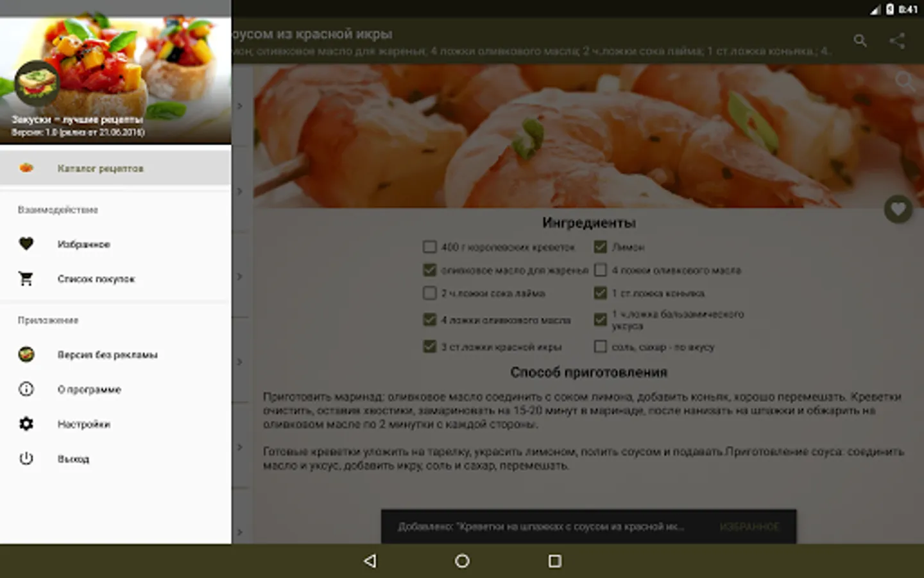Check 2 ч.ложки сока лайма box

(430, 293)
